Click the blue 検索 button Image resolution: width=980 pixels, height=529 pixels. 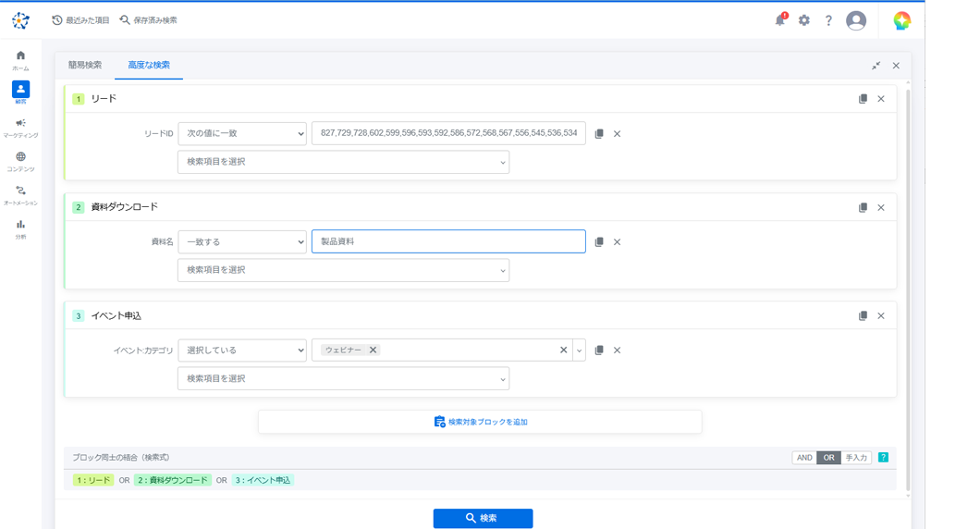tap(483, 519)
